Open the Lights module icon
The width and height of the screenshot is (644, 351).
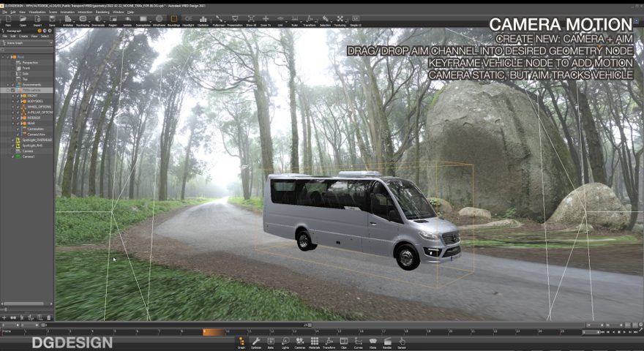[x=285, y=342]
